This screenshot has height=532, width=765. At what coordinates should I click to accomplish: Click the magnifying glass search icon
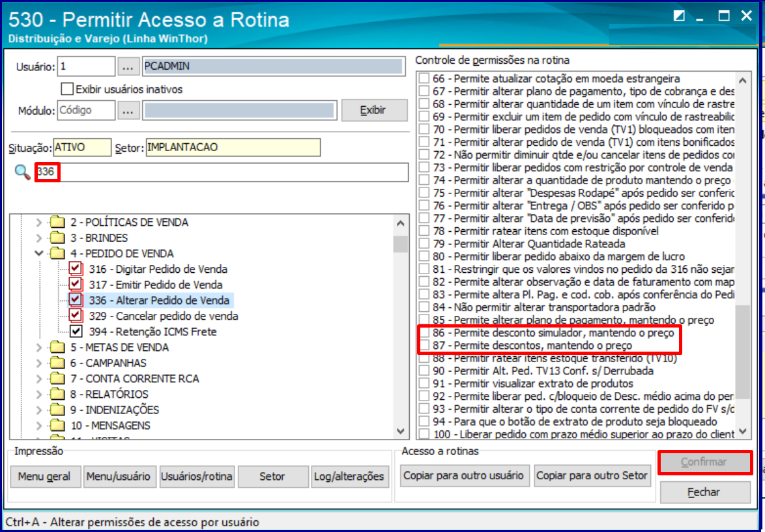[22, 172]
